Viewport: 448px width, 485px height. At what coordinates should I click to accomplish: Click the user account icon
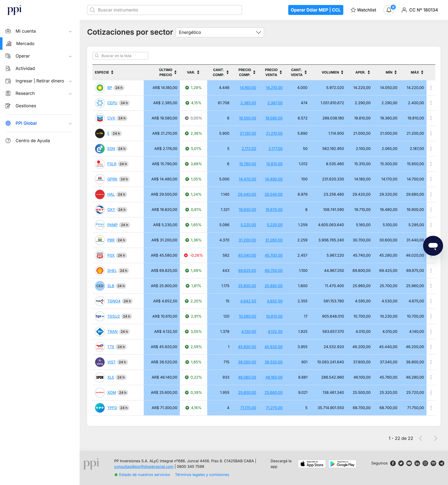[404, 10]
